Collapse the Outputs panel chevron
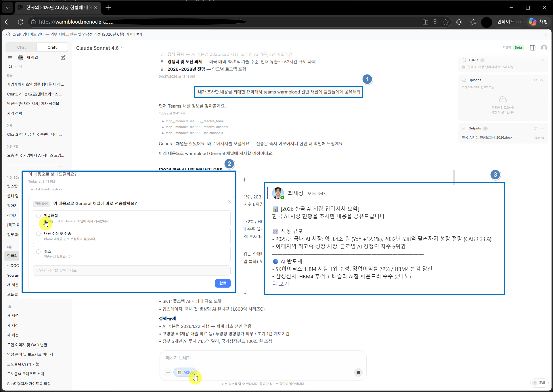This screenshot has width=553, height=392. pyautogui.click(x=542, y=129)
